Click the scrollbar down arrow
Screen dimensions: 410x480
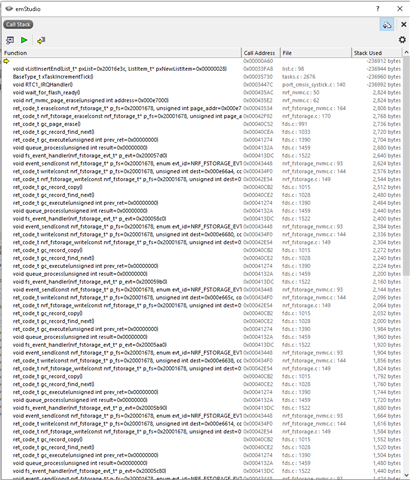click(x=406, y=475)
